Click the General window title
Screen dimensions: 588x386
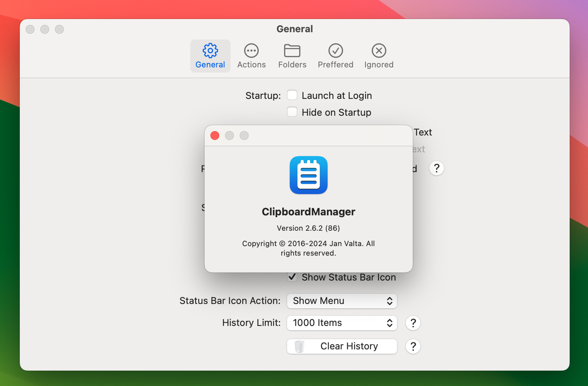(x=295, y=29)
